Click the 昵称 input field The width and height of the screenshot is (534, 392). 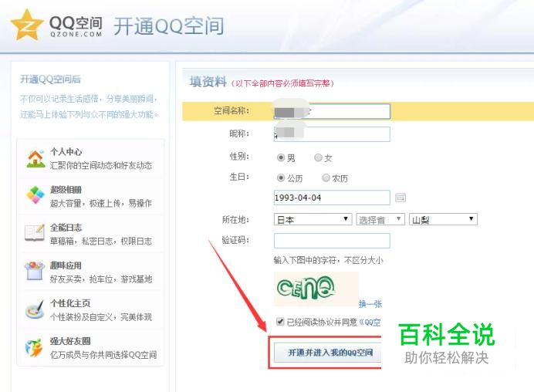(332, 134)
